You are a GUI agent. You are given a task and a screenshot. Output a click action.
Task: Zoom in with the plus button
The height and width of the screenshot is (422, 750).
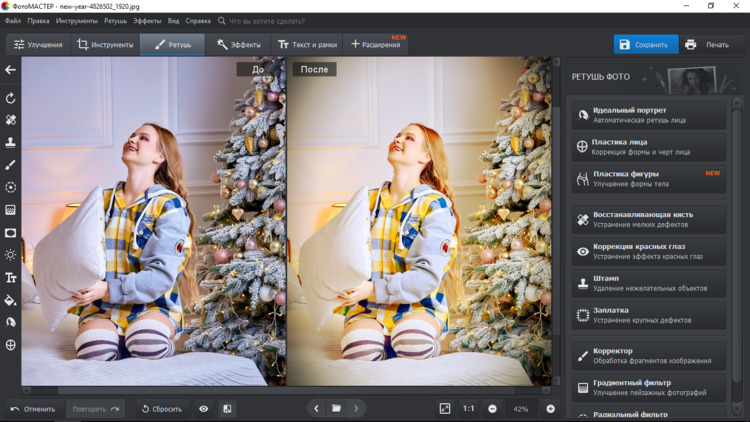pos(550,408)
